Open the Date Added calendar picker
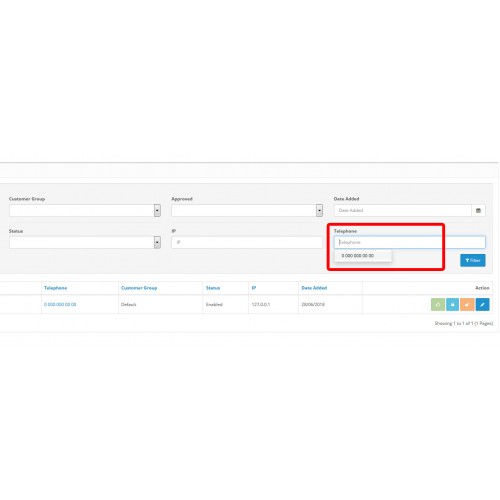The height and width of the screenshot is (500, 500). (478, 210)
